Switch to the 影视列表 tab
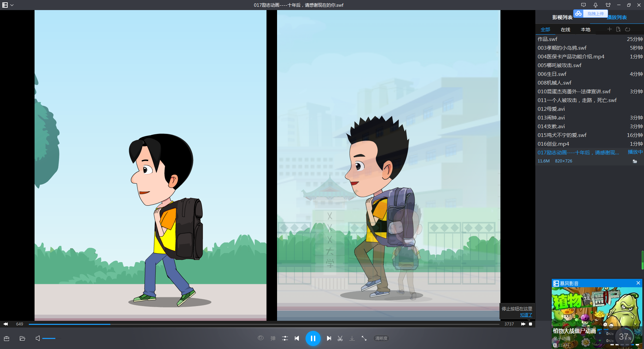Image resolution: width=644 pixels, height=349 pixels. [x=562, y=17]
